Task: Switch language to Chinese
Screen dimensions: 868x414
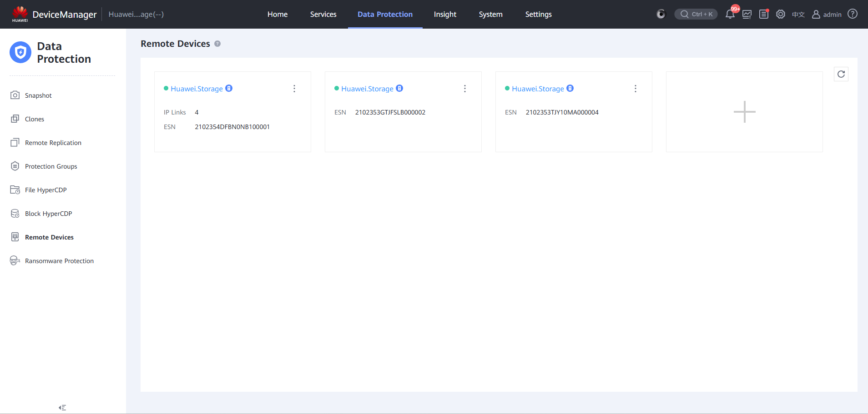Action: (798, 15)
